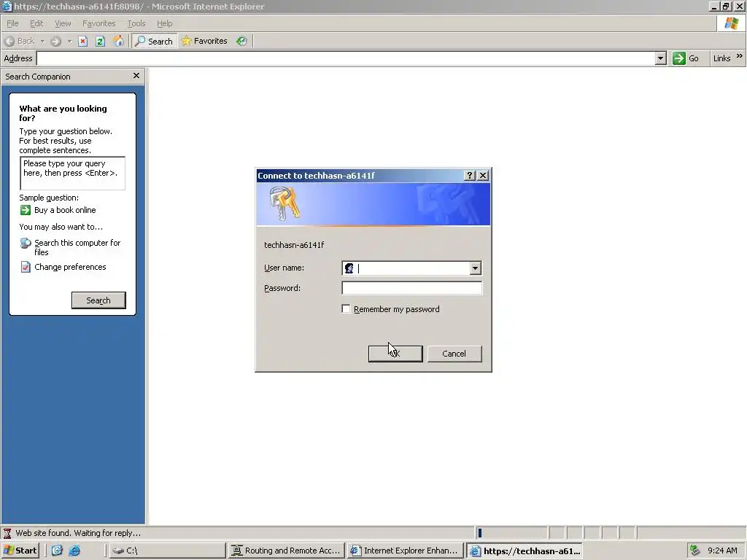Click the system tray network icon

(695, 551)
